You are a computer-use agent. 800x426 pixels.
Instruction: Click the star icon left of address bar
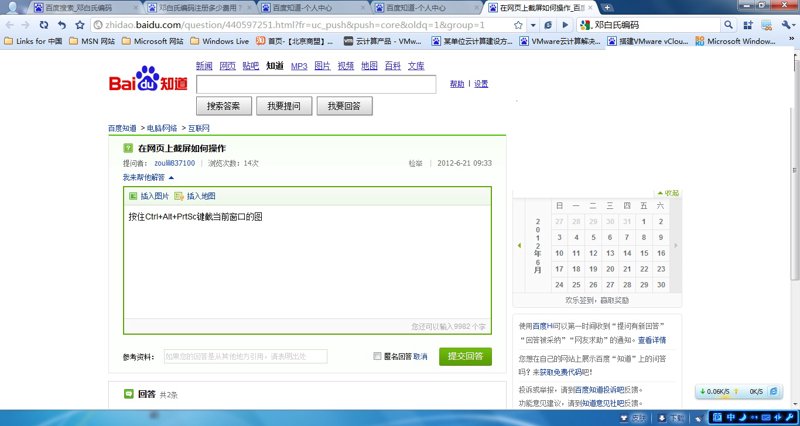[x=80, y=24]
